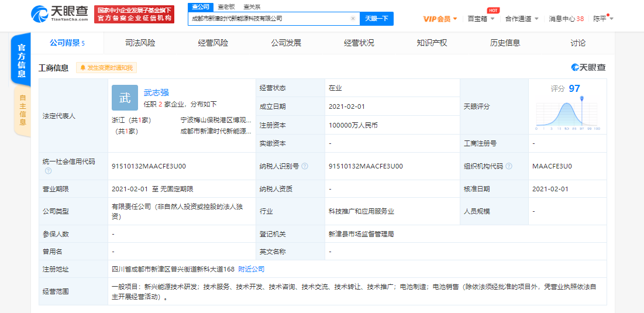Open the VIP会员 dropdown

click(440, 19)
